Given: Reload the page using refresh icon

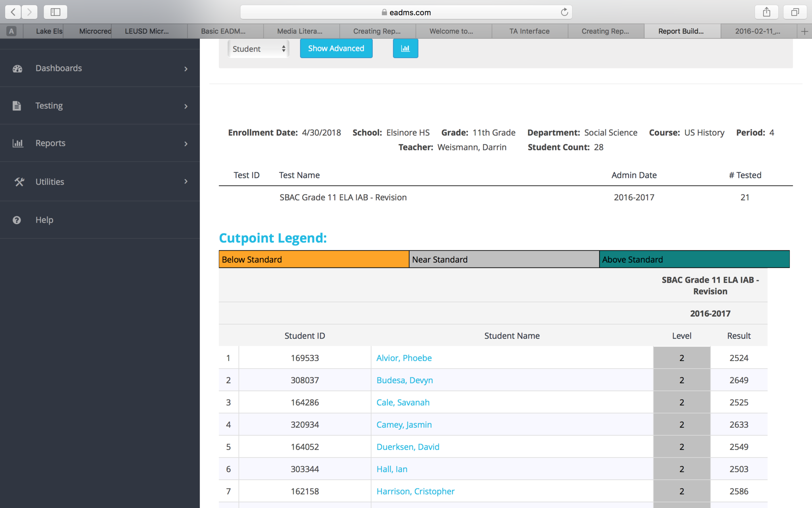Looking at the screenshot, I should 564,12.
